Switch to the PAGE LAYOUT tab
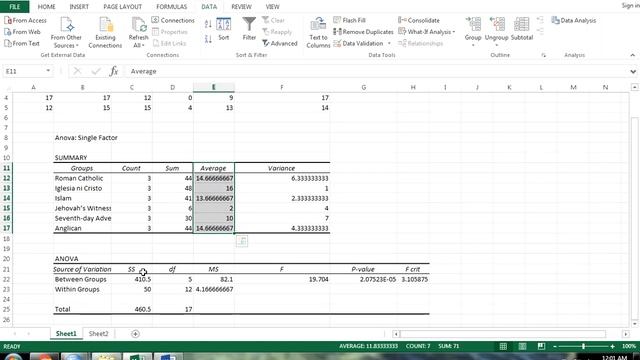The height and width of the screenshot is (360, 640). 122,7
